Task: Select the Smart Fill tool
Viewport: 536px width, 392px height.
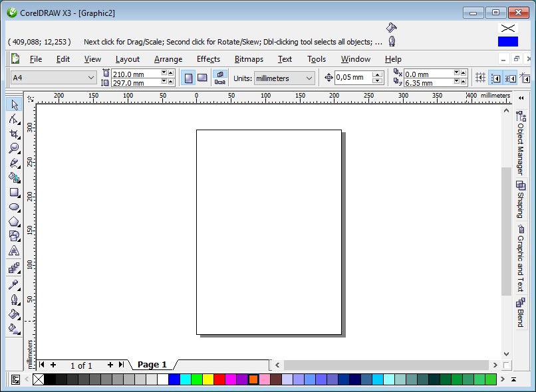Action: (14, 177)
